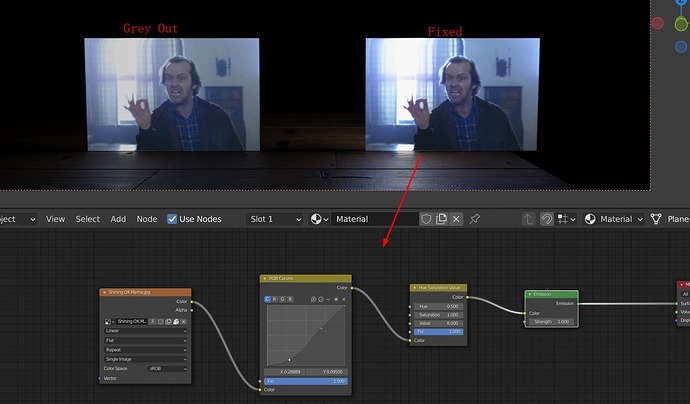The height and width of the screenshot is (404, 690).
Task: Click the green Y axis gizmo circle
Action: click(681, 24)
